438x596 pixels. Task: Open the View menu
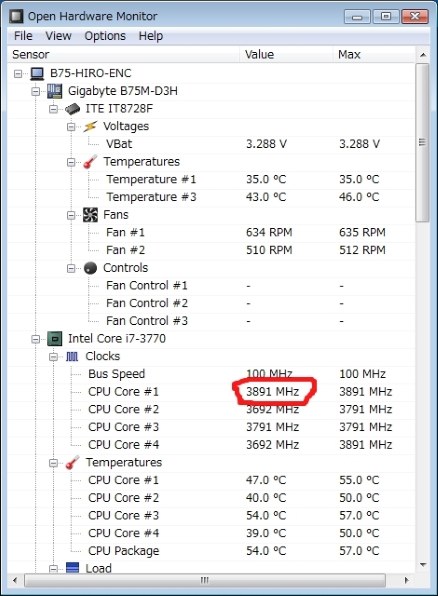[58, 36]
